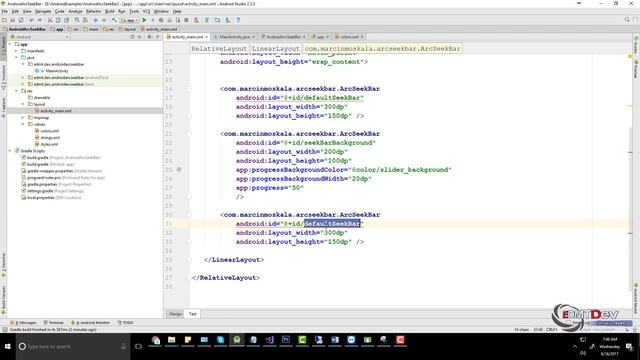640x360 pixels.
Task: Click the Paste toolbar icon
Action: [x=66, y=20]
